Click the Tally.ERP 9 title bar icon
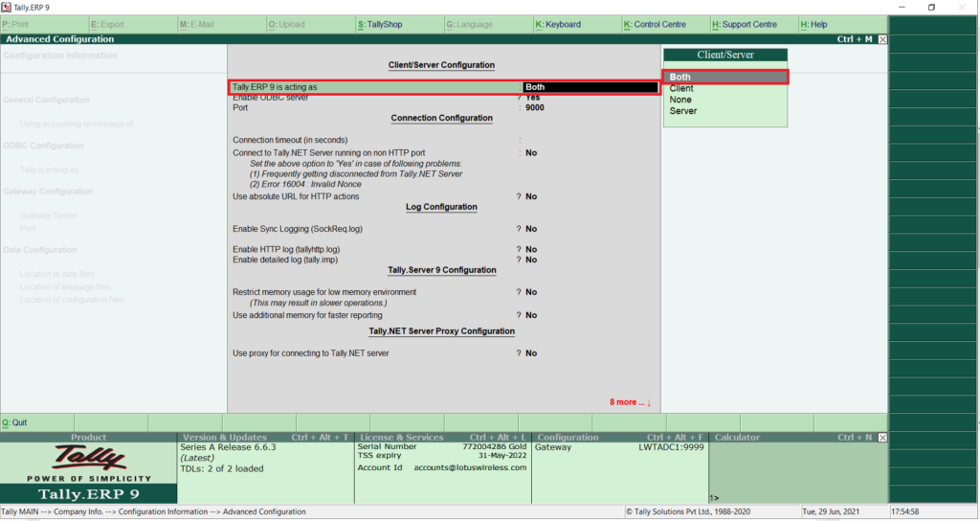 (x=7, y=7)
